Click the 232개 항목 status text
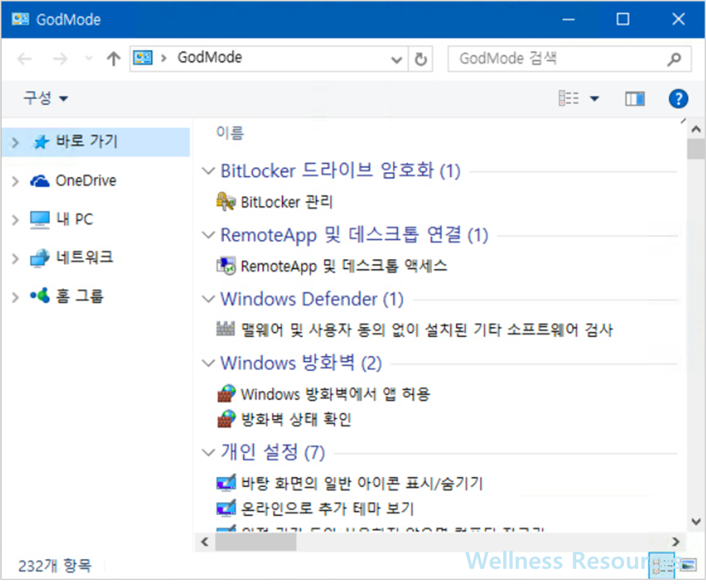 55,566
